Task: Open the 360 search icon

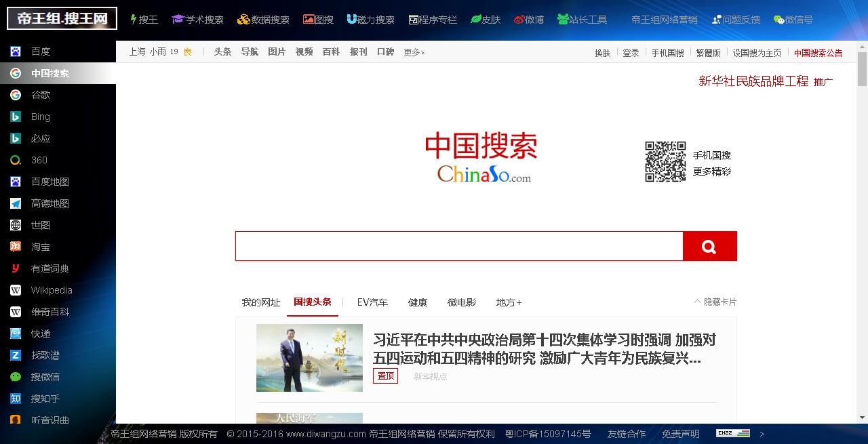Action: click(x=16, y=160)
